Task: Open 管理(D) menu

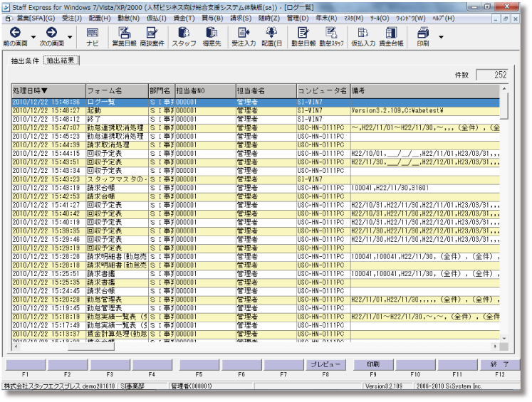Action: click(x=298, y=18)
